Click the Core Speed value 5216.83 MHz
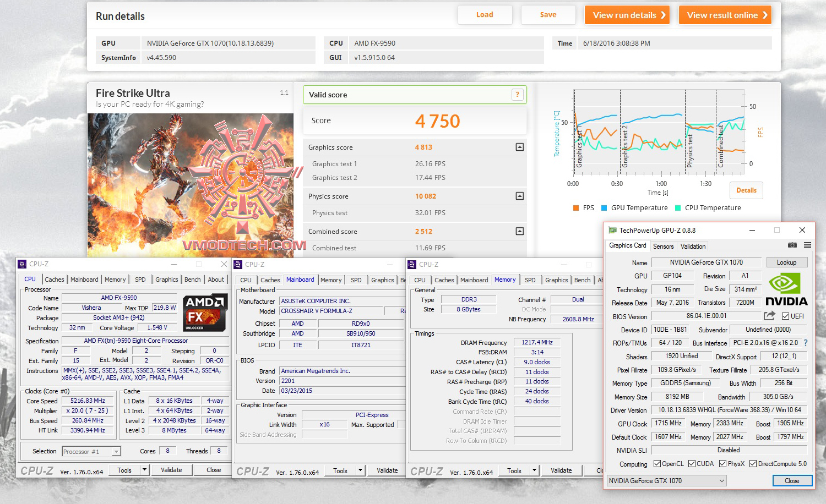Viewport: 826px width, 504px height. click(x=88, y=401)
